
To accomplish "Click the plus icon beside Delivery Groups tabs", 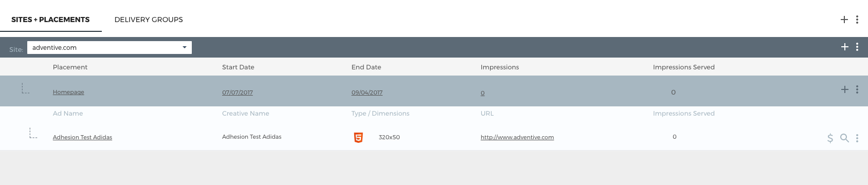I will (844, 20).
